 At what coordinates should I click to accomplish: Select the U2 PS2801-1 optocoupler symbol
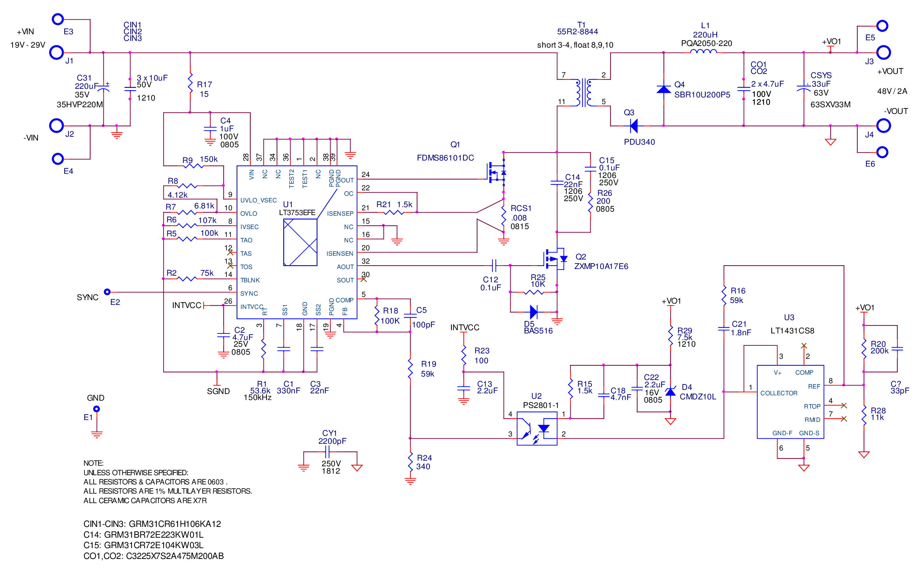537,428
